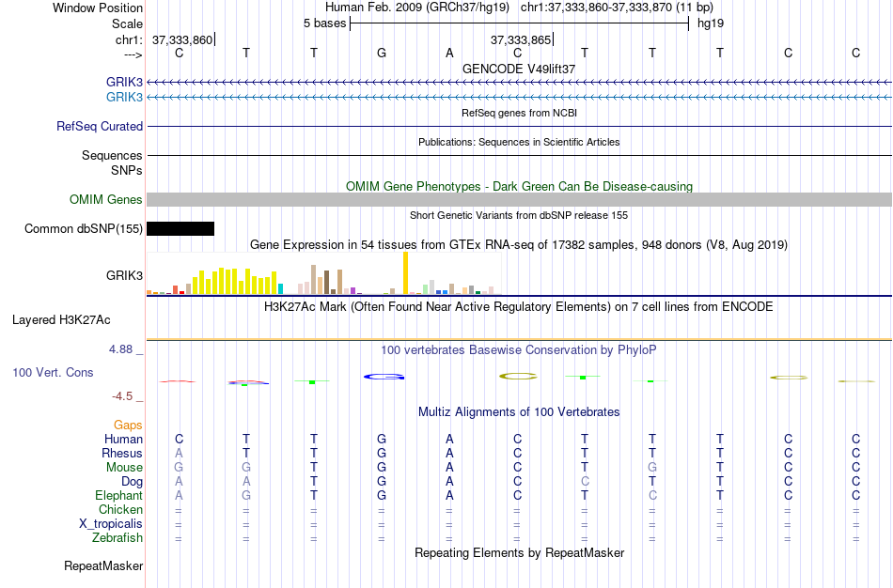The image size is (893, 588).
Task: Click the G base in Rhesus alignment row
Action: (382, 453)
